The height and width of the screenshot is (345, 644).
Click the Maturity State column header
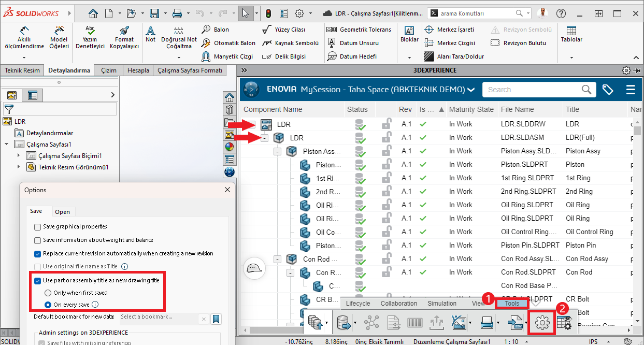[x=471, y=109]
